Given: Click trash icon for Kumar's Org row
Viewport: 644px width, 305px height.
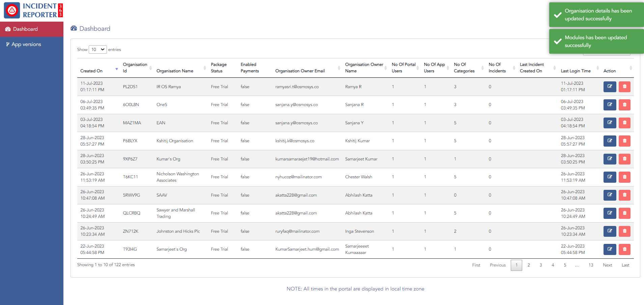Looking at the screenshot, I should click(x=624, y=159).
